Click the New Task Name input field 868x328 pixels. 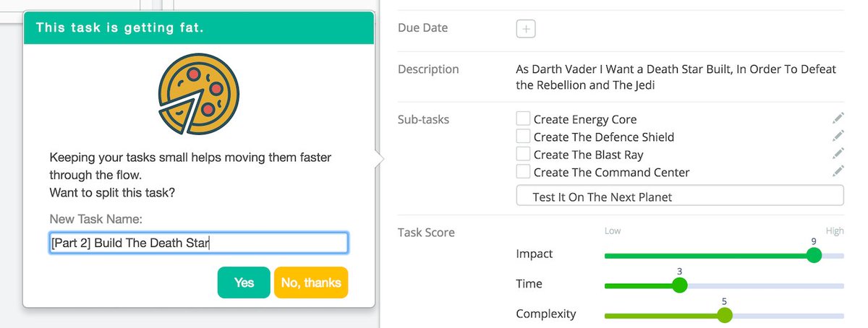click(198, 243)
